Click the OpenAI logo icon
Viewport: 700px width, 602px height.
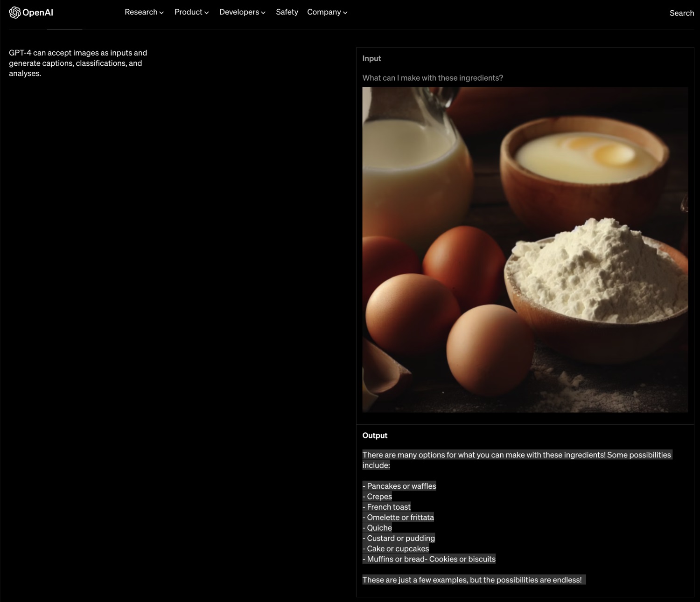click(x=15, y=13)
